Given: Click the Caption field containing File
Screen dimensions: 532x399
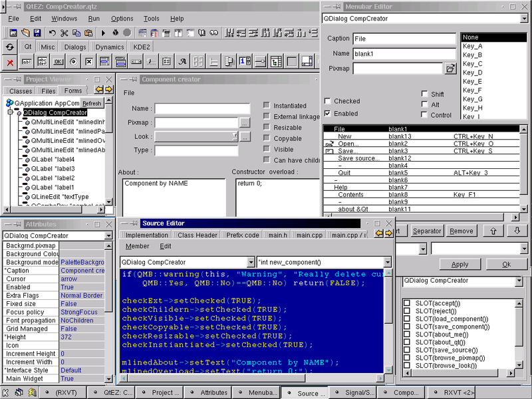Looking at the screenshot, I should 404,39.
